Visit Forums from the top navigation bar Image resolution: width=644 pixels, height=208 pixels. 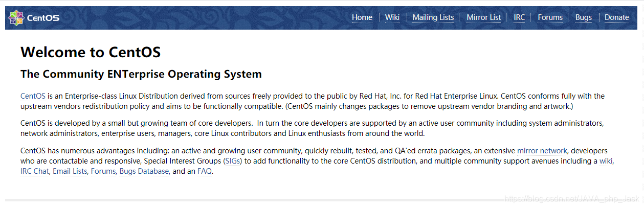tap(550, 17)
